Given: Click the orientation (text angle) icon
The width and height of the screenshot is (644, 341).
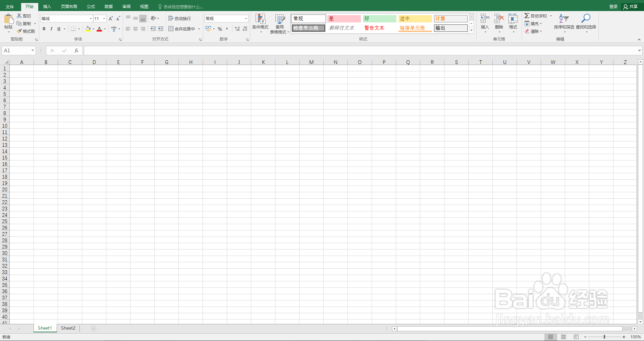Looking at the screenshot, I should tap(154, 18).
